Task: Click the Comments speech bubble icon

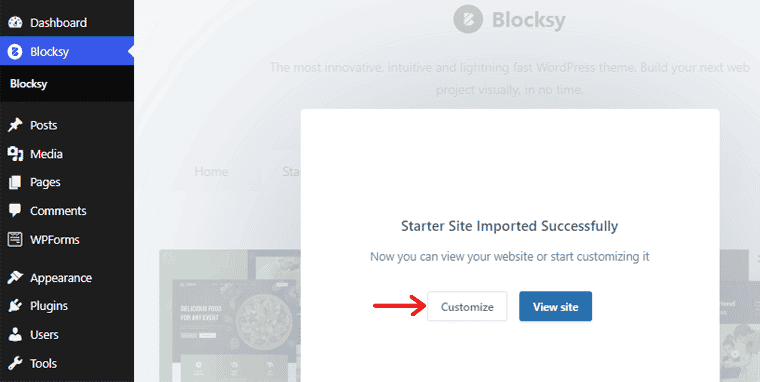Action: point(15,210)
